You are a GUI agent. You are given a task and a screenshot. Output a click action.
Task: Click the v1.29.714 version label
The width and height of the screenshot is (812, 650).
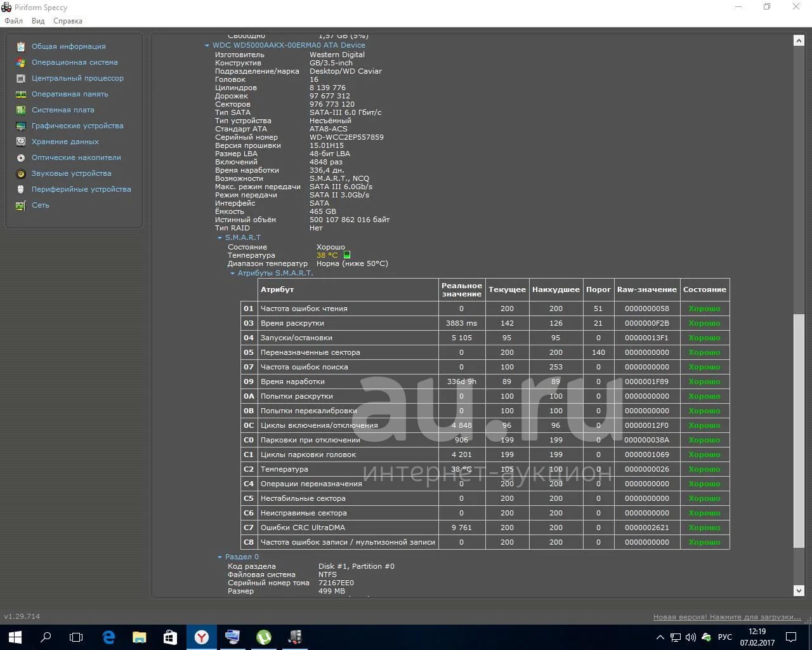[22, 616]
